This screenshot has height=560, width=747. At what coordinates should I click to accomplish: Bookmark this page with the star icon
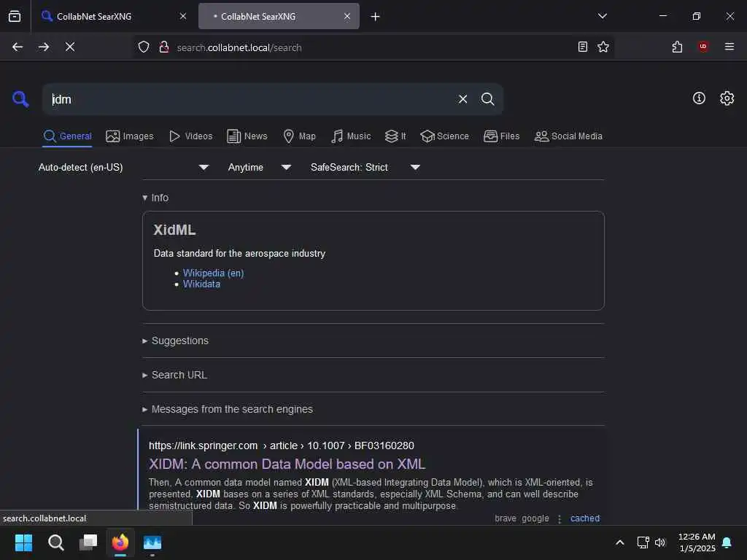(x=603, y=47)
